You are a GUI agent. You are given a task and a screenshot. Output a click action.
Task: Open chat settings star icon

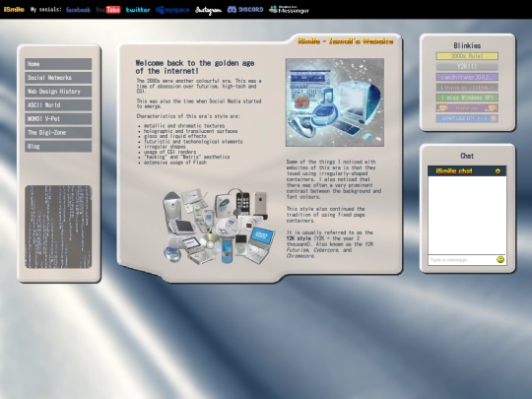pos(498,171)
